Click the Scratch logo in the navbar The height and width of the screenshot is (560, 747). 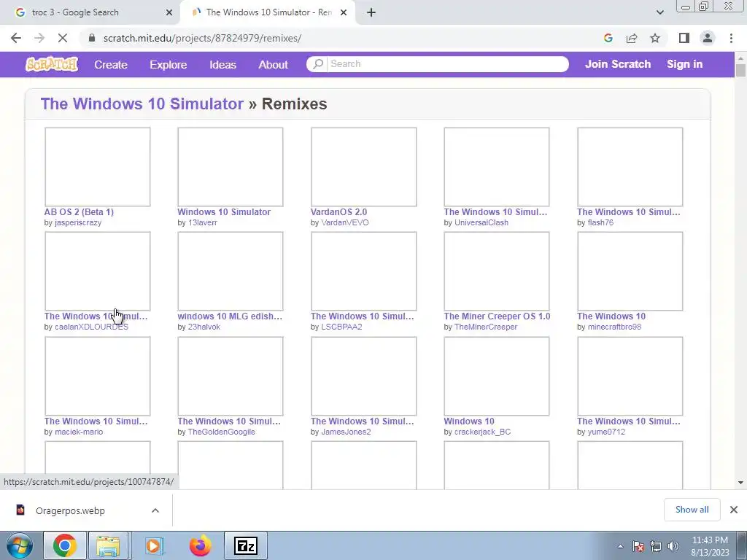tap(52, 64)
